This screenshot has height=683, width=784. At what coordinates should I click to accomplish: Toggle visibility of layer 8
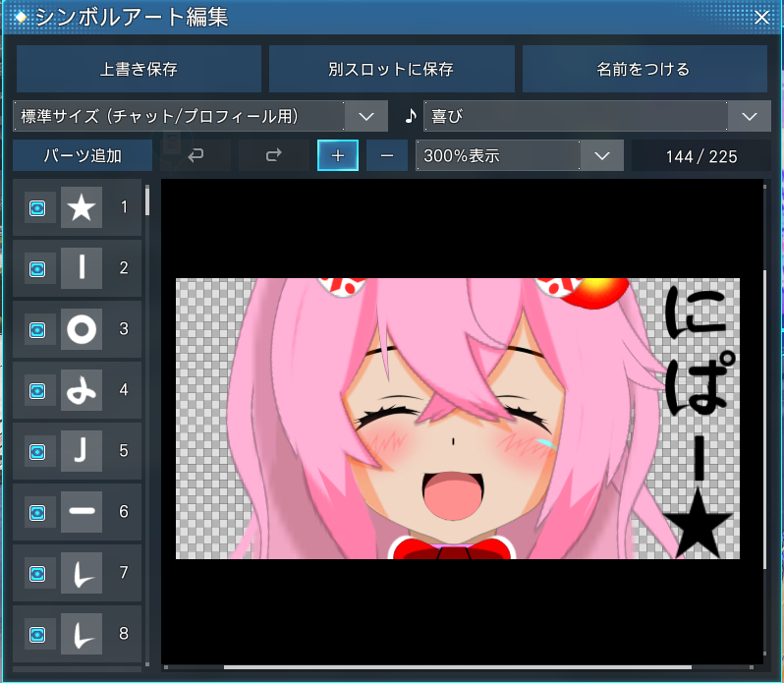coord(37,635)
